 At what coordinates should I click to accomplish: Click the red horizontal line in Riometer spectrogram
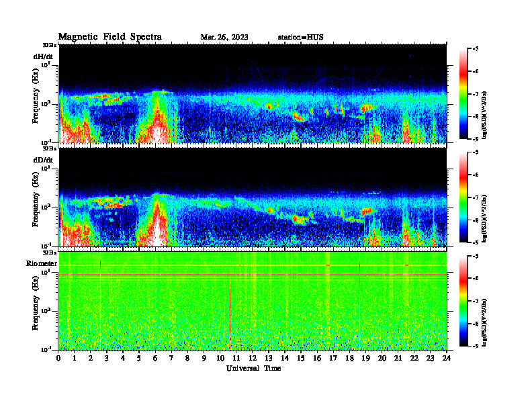[253, 275]
